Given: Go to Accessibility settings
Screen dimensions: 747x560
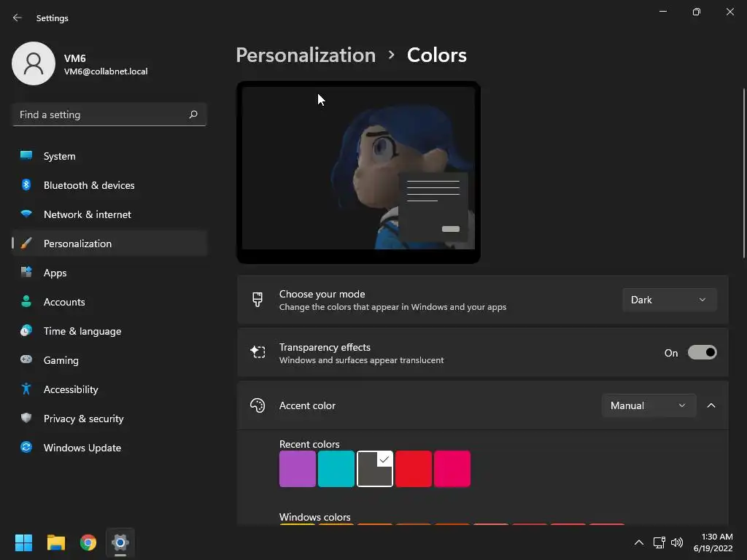Looking at the screenshot, I should (x=109, y=389).
